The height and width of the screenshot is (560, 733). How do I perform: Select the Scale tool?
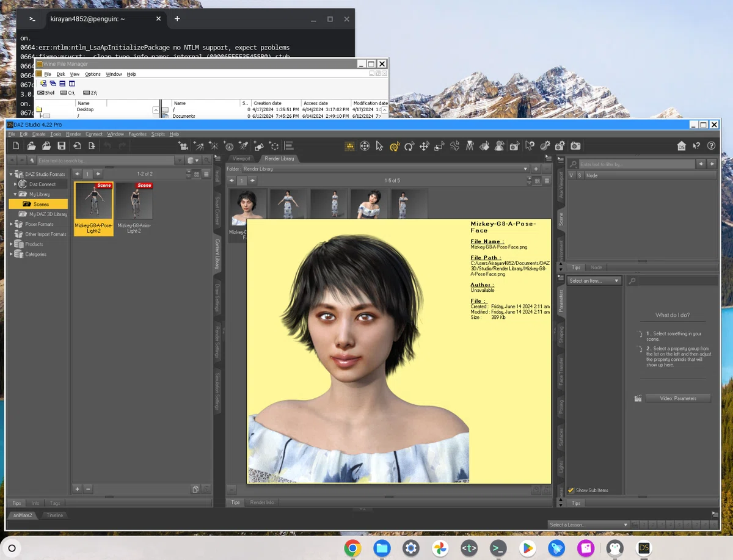tap(439, 146)
